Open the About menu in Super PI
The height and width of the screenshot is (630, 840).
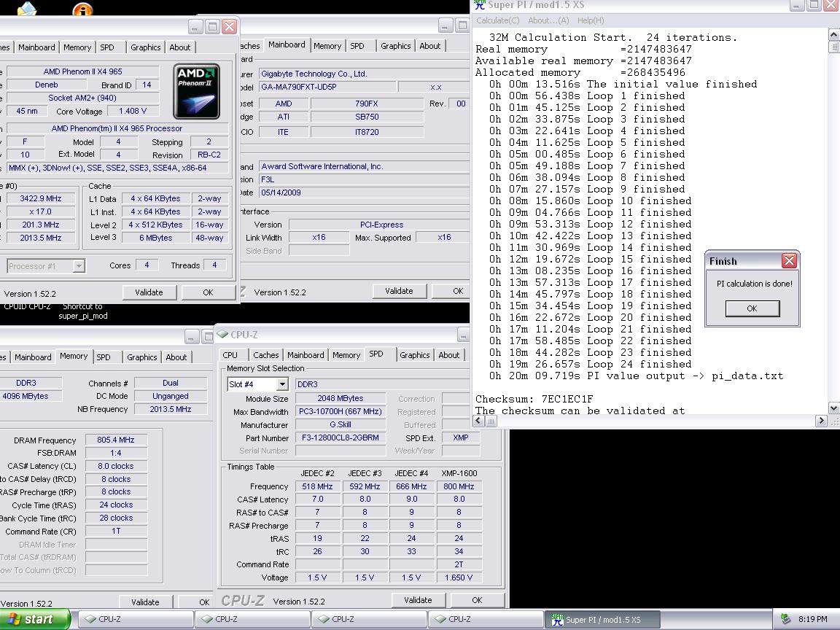(x=548, y=20)
